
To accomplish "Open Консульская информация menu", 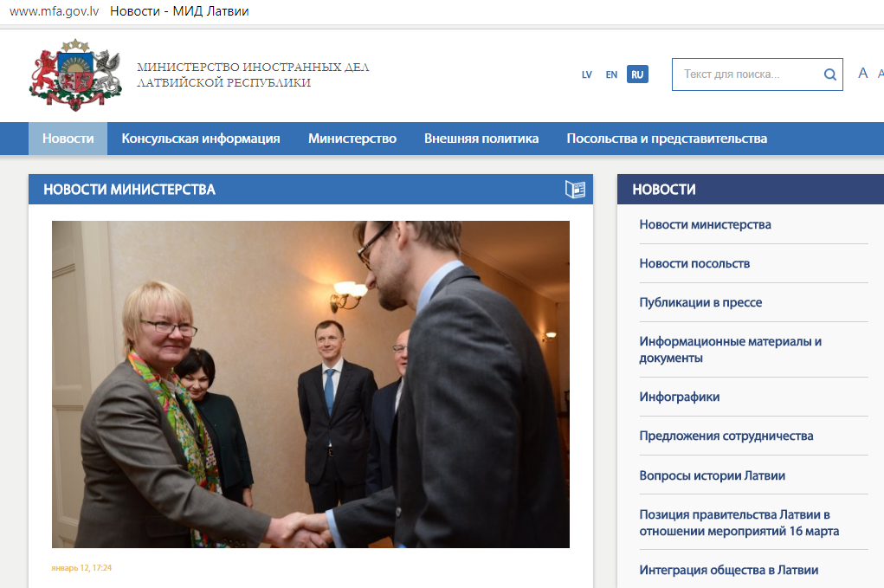I will tap(201, 139).
